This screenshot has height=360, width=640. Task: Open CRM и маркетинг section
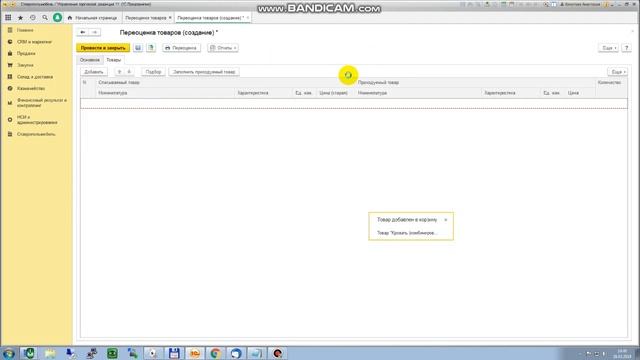(x=34, y=42)
